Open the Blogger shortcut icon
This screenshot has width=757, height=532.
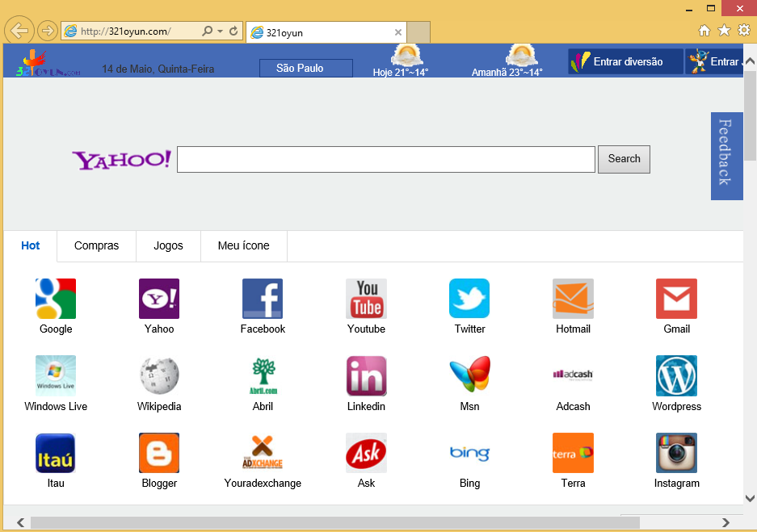[x=159, y=453]
